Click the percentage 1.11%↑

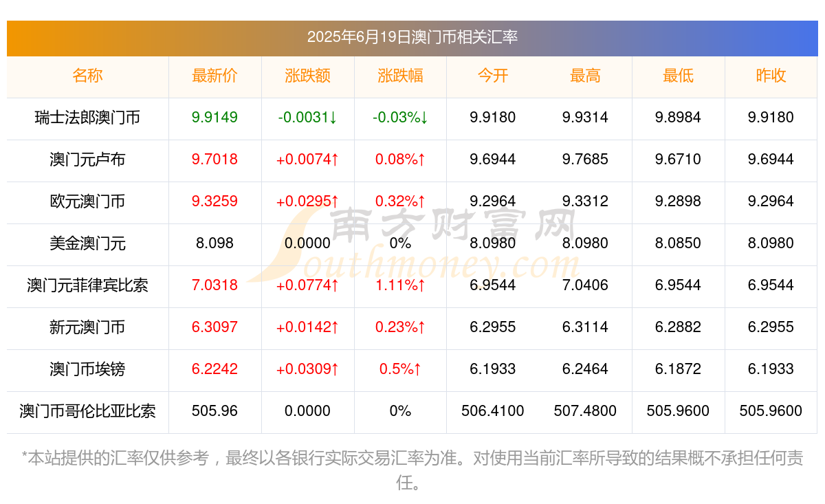[x=400, y=285]
